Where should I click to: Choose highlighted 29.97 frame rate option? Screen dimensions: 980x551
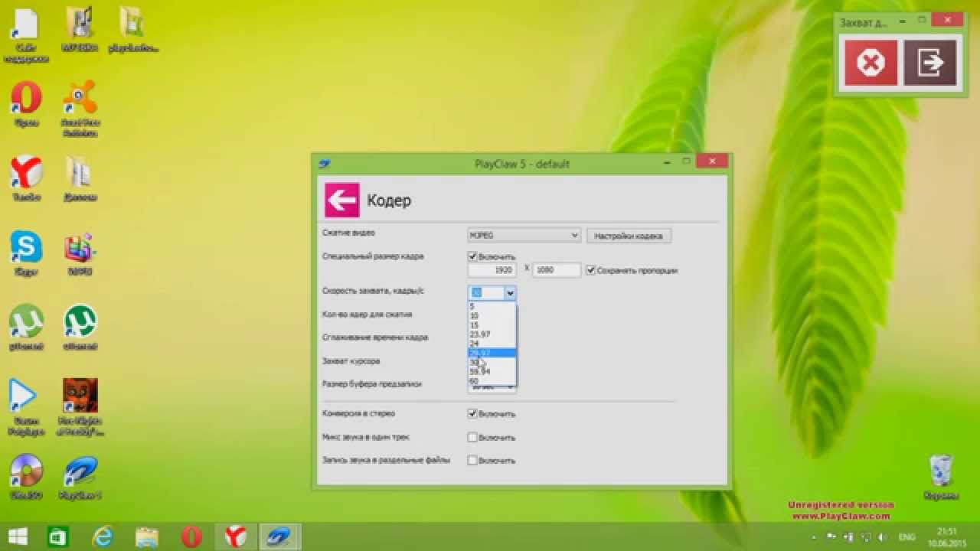coord(492,353)
